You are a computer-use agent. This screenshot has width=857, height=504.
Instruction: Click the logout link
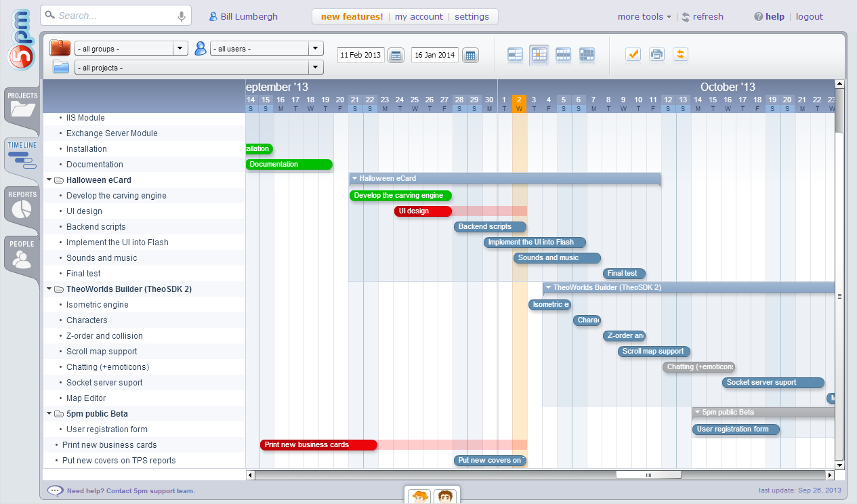point(809,17)
